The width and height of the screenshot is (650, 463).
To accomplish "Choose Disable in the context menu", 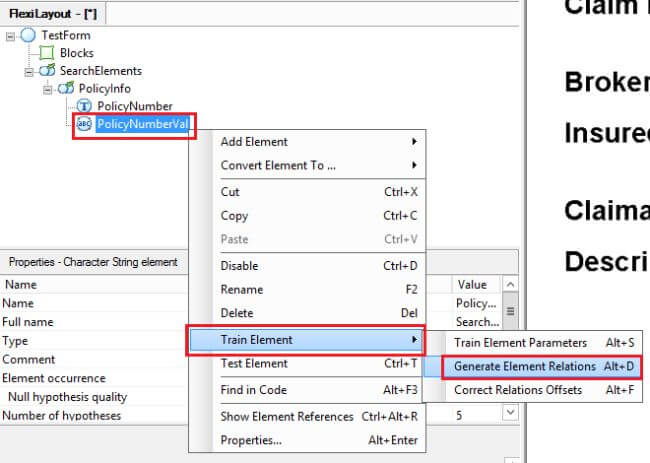I will point(307,266).
